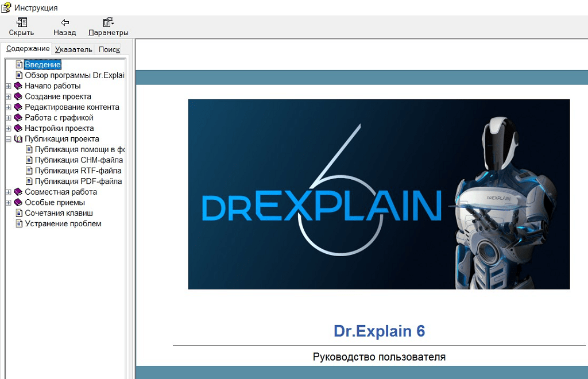Image resolution: width=588 pixels, height=379 pixels.
Task: Click the book icon beside Начало работы
Action: point(18,86)
